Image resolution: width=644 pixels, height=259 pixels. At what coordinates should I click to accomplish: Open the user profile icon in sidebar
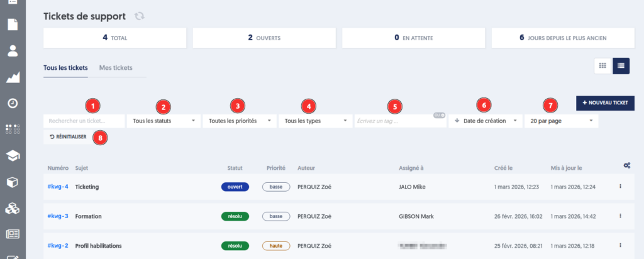pos(12,52)
